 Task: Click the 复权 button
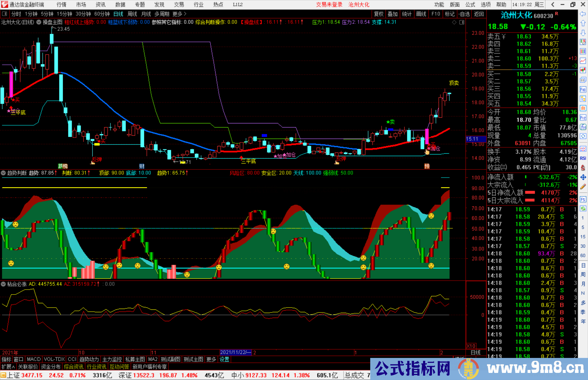coord(379,14)
